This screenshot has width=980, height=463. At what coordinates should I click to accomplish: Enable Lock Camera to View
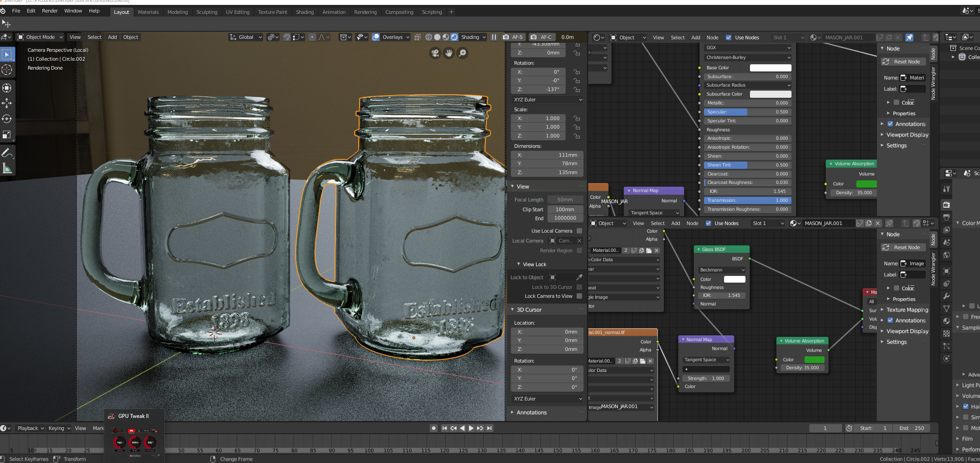point(579,296)
